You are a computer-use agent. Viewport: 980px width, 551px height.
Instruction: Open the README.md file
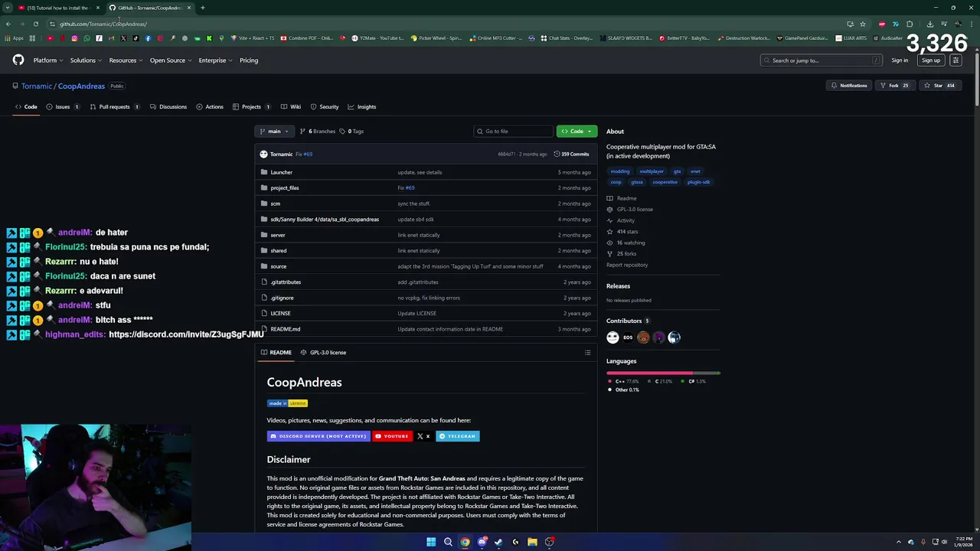pyautogui.click(x=285, y=329)
